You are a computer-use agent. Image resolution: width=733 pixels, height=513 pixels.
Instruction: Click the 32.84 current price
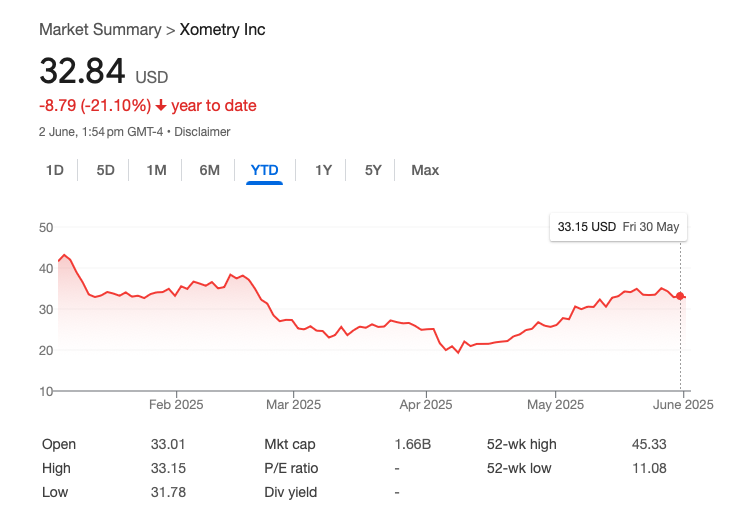click(82, 71)
